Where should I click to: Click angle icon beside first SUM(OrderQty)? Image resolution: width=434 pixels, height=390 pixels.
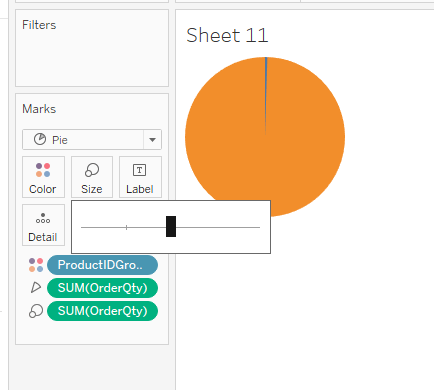36,287
